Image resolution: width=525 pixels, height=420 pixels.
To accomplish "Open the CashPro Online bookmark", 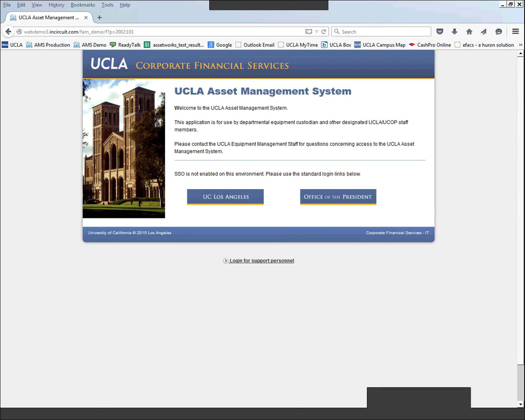I will tap(430, 45).
